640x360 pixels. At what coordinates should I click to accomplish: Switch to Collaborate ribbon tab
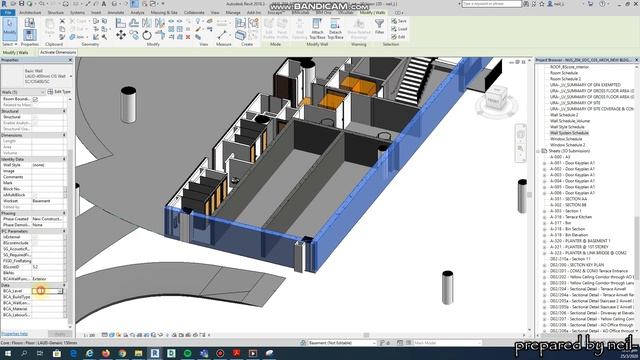tap(194, 13)
